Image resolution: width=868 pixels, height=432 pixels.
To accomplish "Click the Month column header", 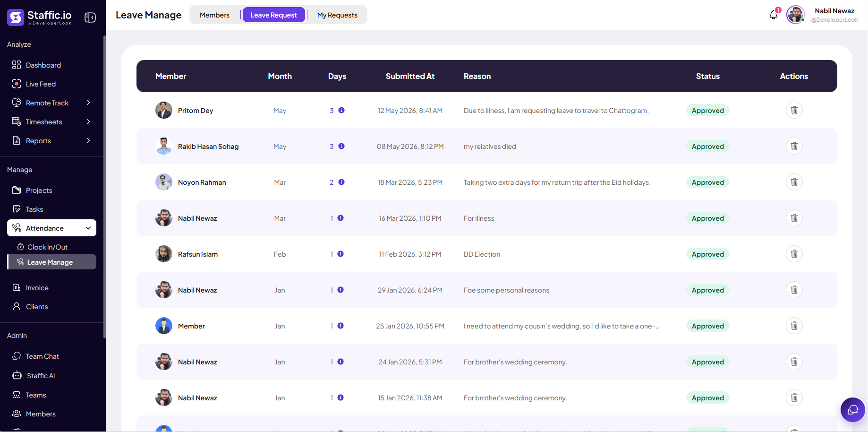I will pos(280,76).
